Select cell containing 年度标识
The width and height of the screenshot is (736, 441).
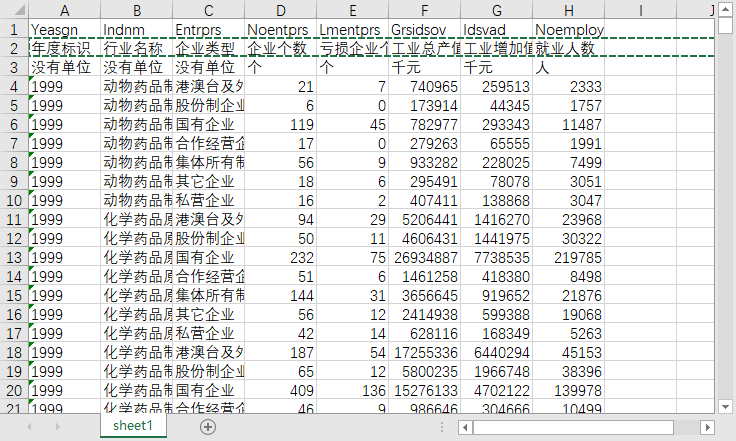point(65,48)
